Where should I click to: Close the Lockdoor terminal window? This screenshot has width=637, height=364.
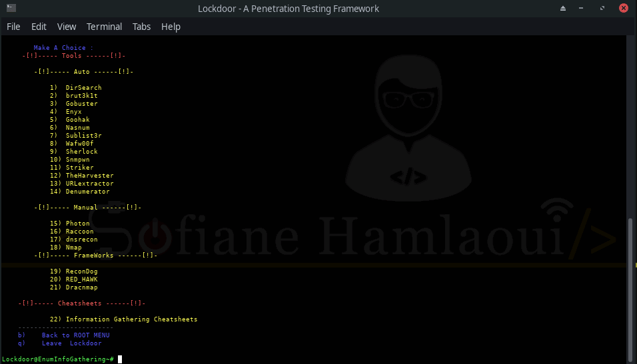[x=624, y=8]
